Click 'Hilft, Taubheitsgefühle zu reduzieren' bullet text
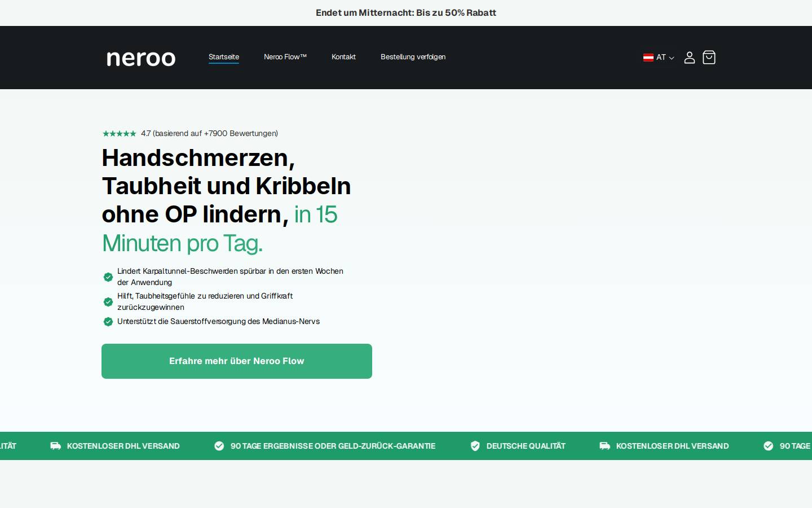The image size is (812, 508). tap(205, 301)
